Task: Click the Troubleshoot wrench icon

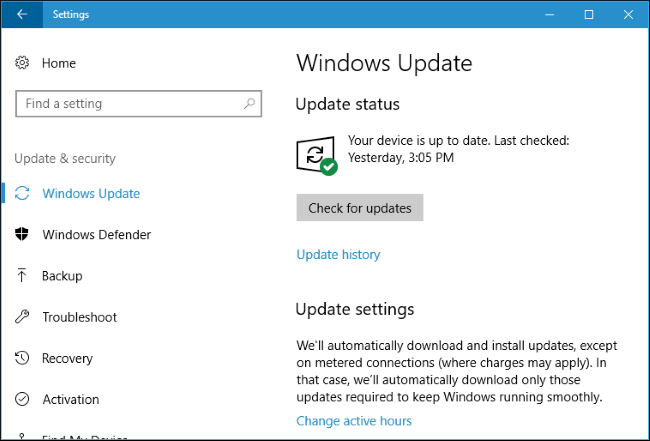Action: [x=22, y=317]
